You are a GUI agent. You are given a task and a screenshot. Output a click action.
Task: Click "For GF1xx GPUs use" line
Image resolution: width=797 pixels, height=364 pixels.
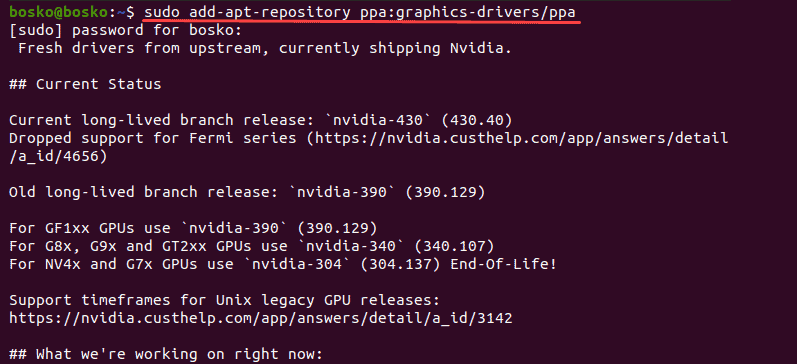[x=193, y=228]
